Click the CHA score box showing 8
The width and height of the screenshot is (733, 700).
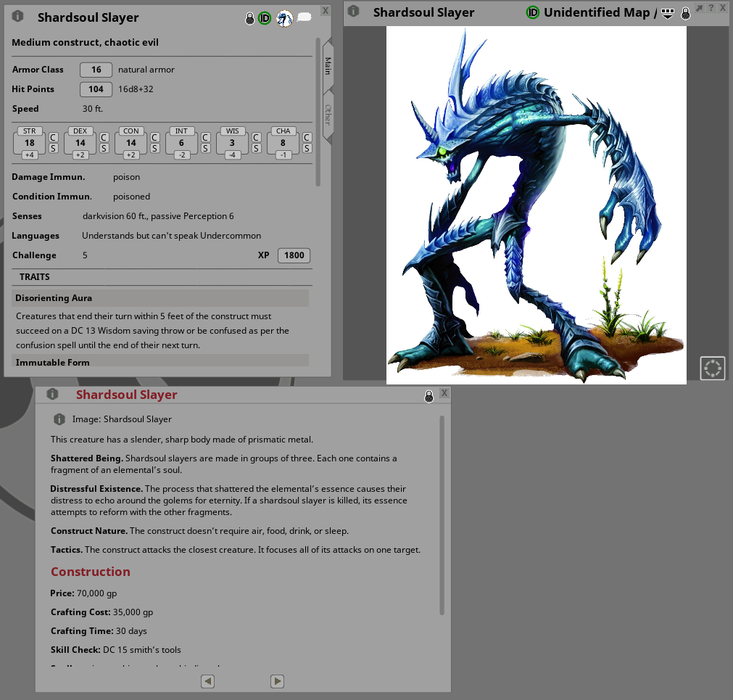pyautogui.click(x=283, y=143)
